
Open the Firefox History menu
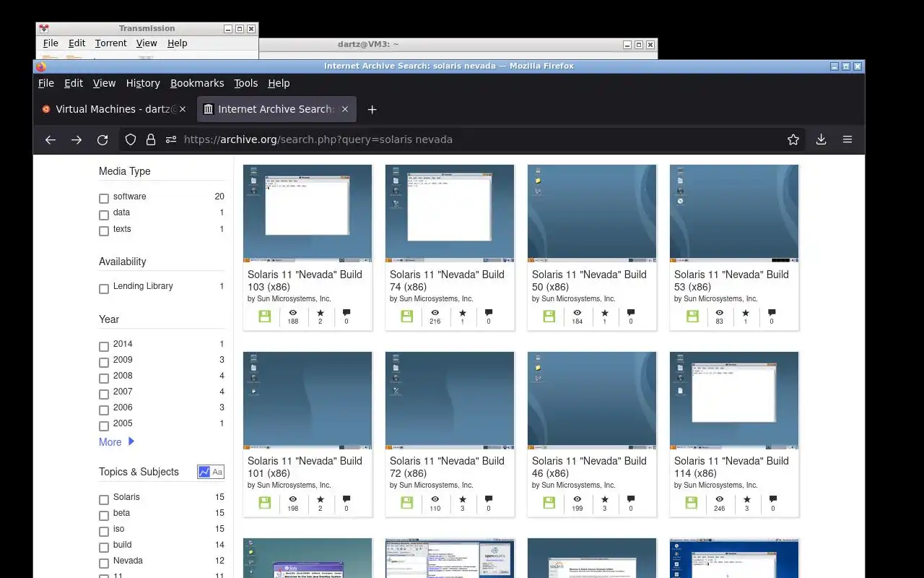click(x=143, y=83)
